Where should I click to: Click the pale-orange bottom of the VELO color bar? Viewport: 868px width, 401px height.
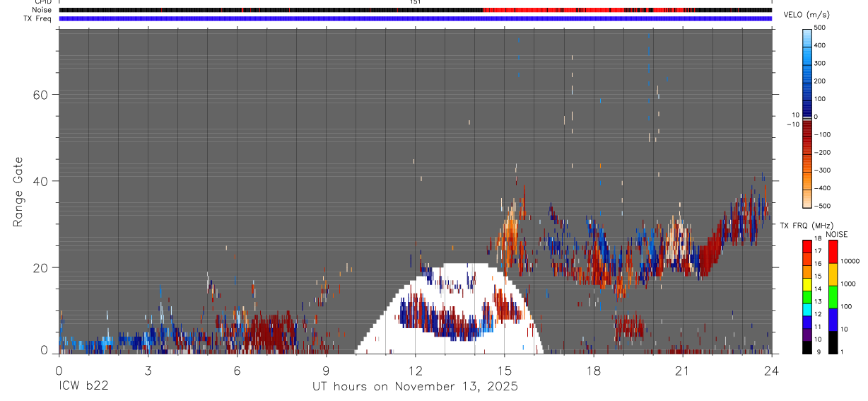(x=807, y=199)
